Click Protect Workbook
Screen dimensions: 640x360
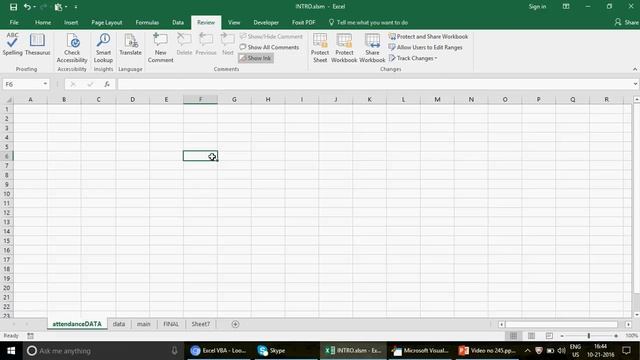point(344,48)
